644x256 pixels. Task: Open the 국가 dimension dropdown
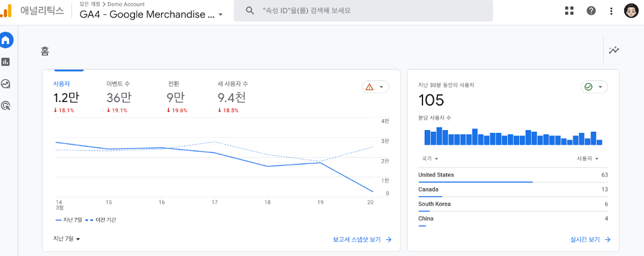click(x=430, y=158)
